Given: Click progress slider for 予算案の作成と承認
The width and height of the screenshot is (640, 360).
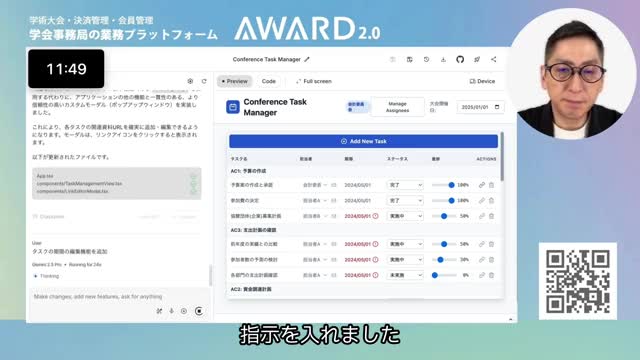Looking at the screenshot, I should coord(444,185).
